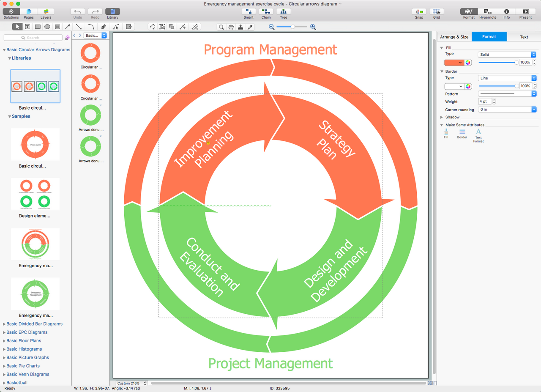Screen dimensions: 541x392
Task: Expand the Shadow section
Action: [442, 117]
